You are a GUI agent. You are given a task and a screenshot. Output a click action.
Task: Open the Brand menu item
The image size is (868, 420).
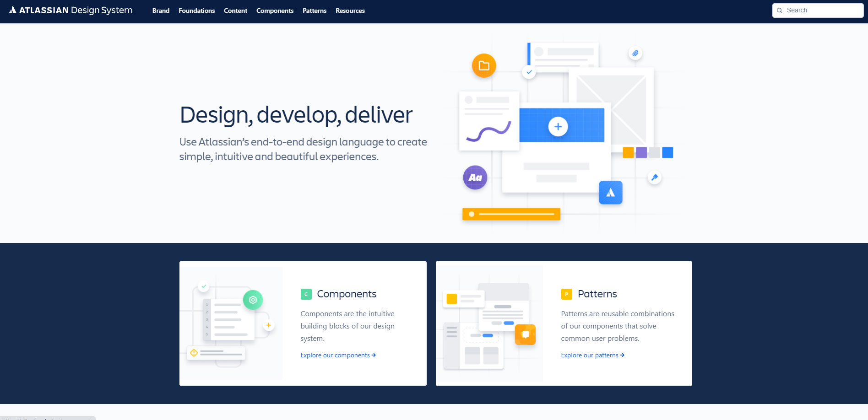click(161, 11)
